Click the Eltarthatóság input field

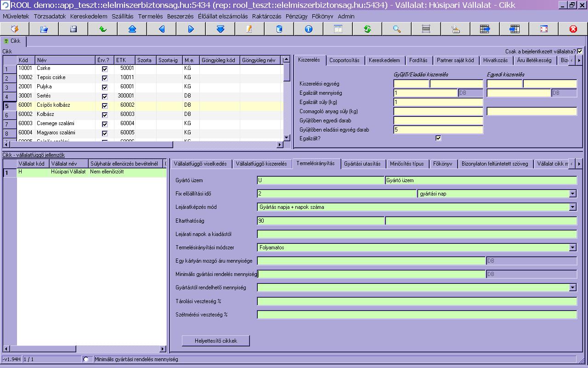[x=321, y=221]
